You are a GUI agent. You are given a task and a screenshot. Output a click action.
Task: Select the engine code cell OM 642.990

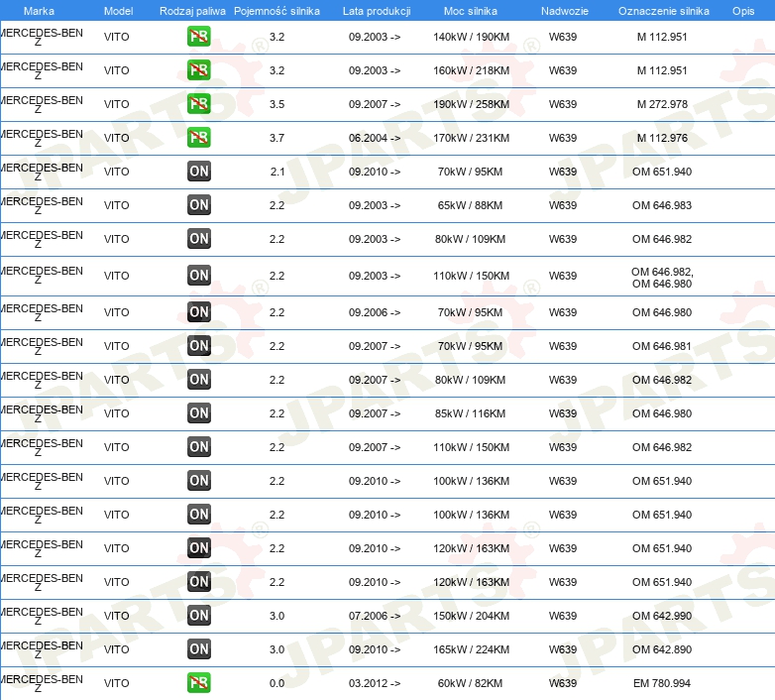tap(662, 616)
